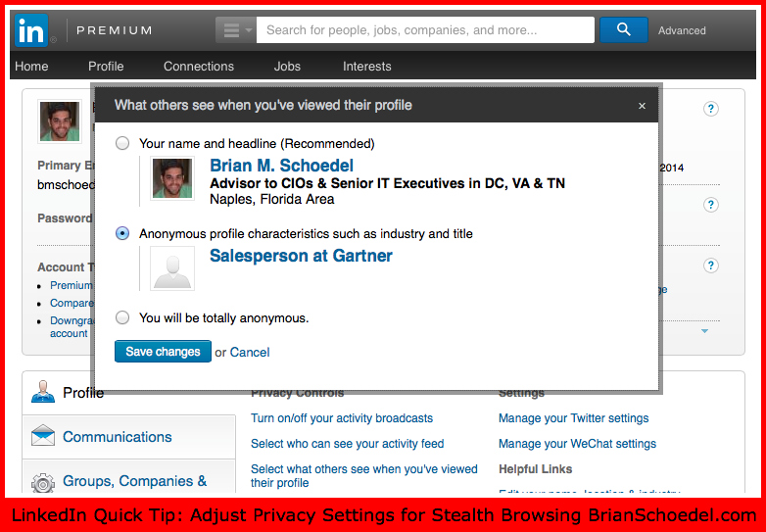Viewport: 766px width, 532px height.
Task: Open the Connections menu
Action: [199, 67]
